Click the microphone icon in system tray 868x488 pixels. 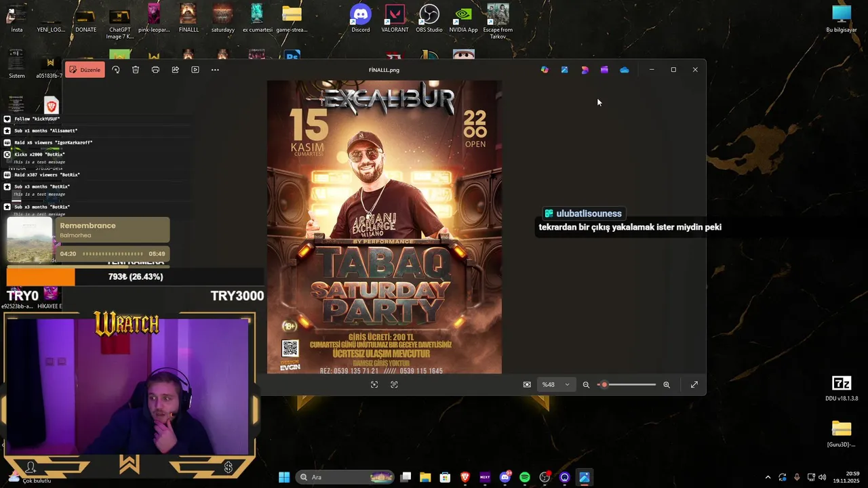pos(797,477)
